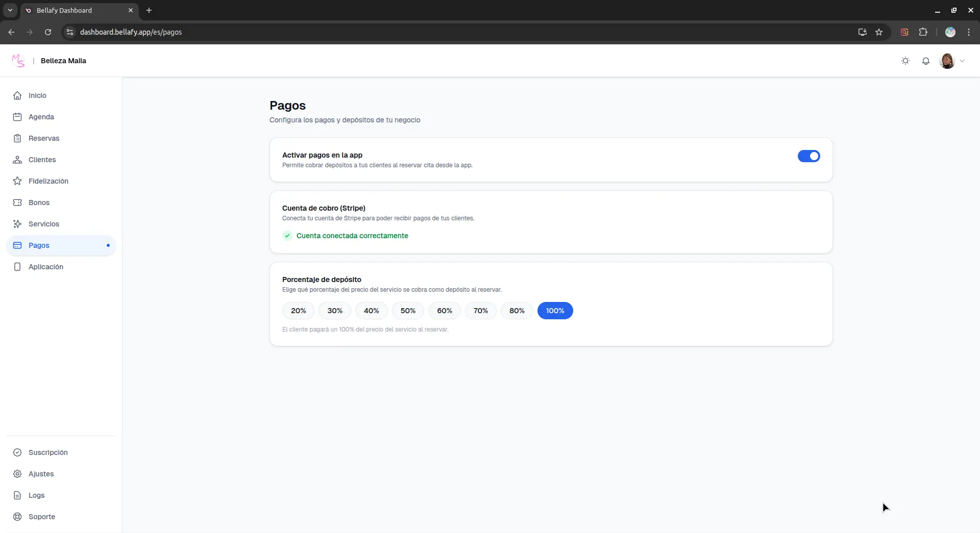Toggle the bookmark star for this page
The height and width of the screenshot is (533, 980).
[879, 32]
